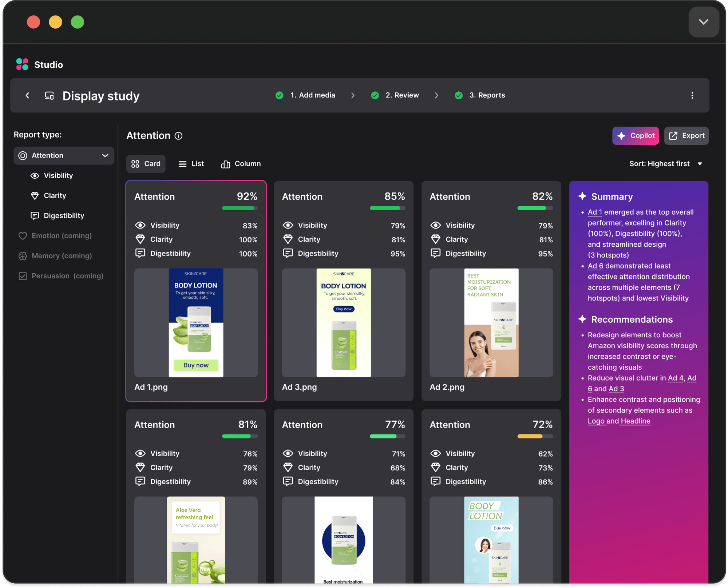The width and height of the screenshot is (728, 588).
Task: Toggle the Persuasion (coming) checkbox
Action: [x=23, y=276]
